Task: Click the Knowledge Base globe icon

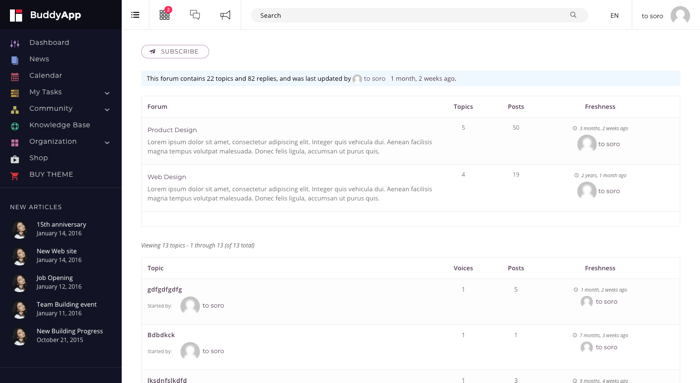Action: pos(15,126)
